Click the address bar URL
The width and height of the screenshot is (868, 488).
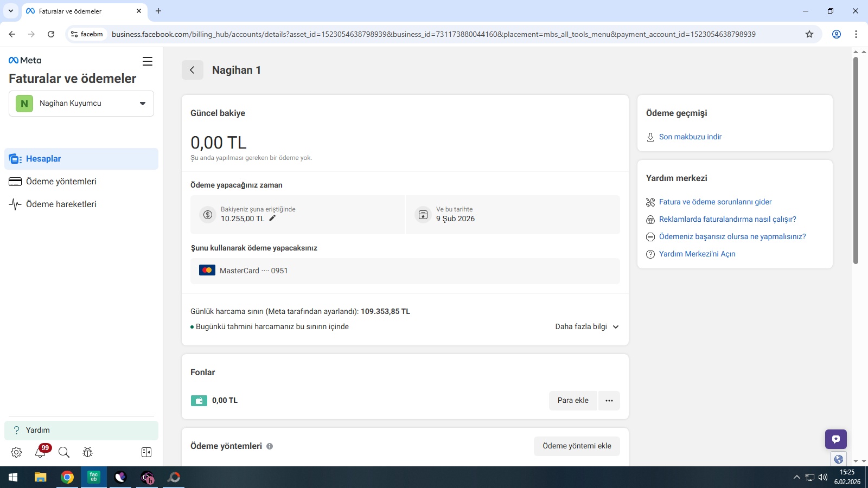[433, 34]
